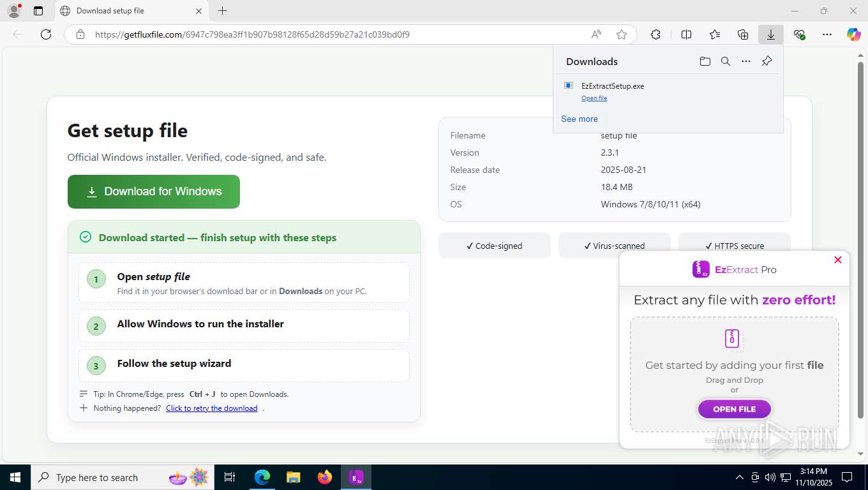Click retry the download link
868x490 pixels.
pyautogui.click(x=212, y=408)
